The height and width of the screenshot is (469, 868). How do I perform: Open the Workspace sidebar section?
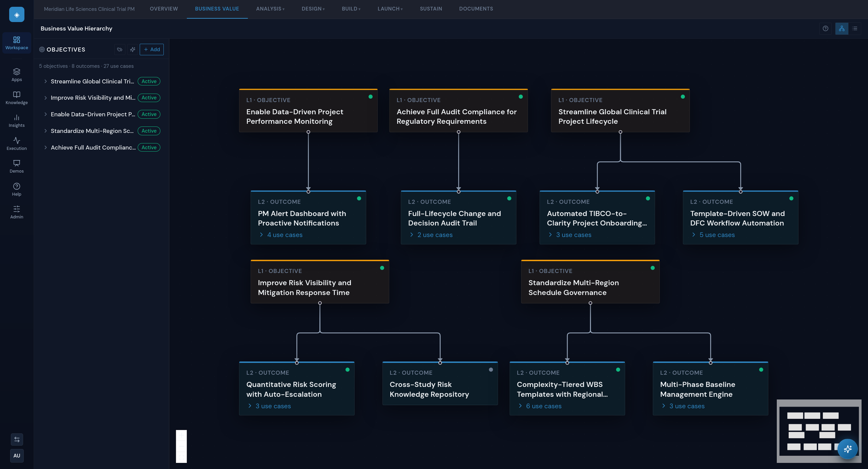coord(17,43)
